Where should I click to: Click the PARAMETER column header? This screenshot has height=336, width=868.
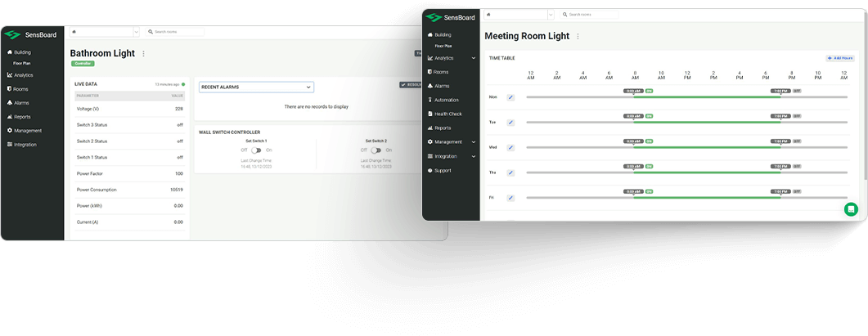coord(86,96)
